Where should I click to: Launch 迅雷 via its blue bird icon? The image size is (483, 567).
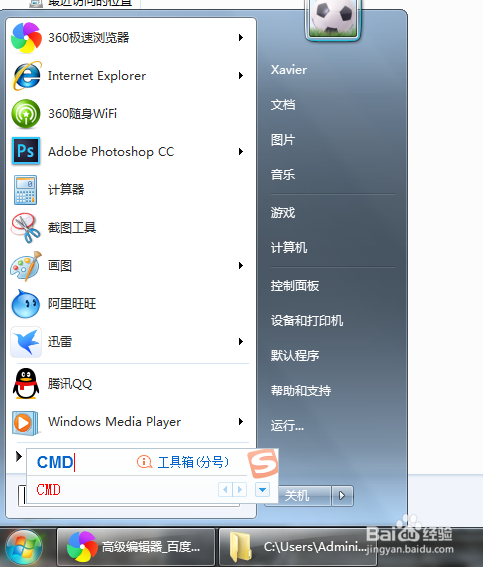(x=26, y=342)
